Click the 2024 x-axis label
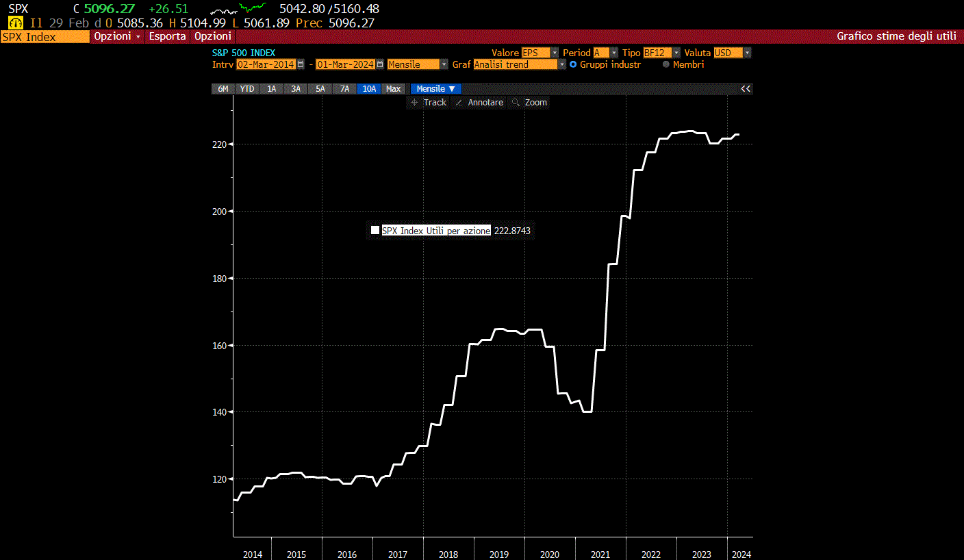The width and height of the screenshot is (964, 560). pos(740,555)
